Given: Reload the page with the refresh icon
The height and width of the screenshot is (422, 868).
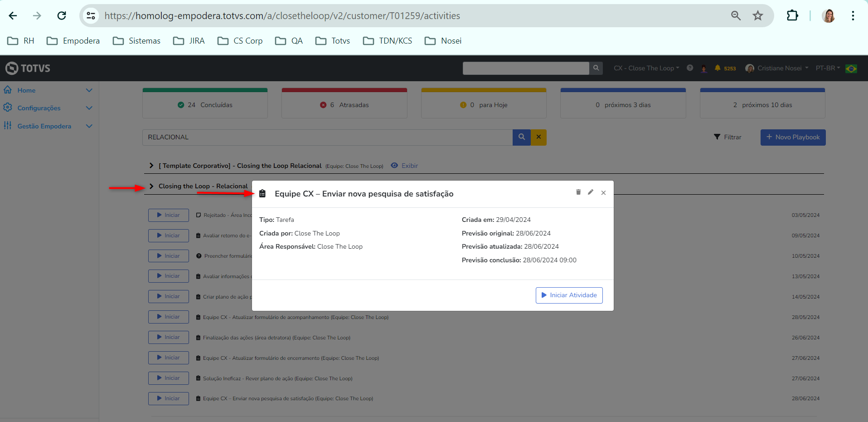Looking at the screenshot, I should pos(62,16).
